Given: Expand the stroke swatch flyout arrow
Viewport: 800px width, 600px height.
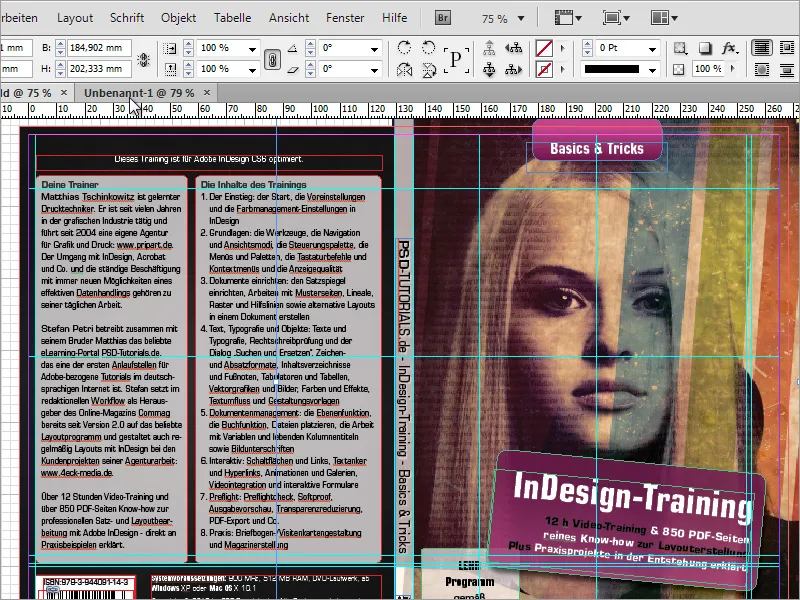Looking at the screenshot, I should (563, 69).
